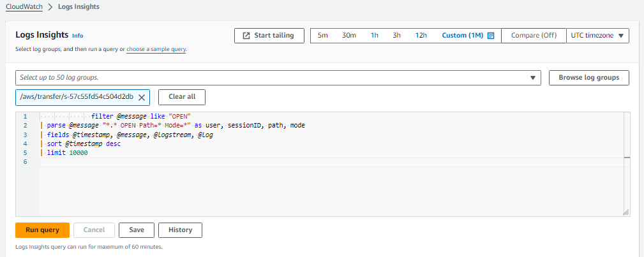Click the log groups selection field
Screen dimensions: 644x257
(278, 78)
